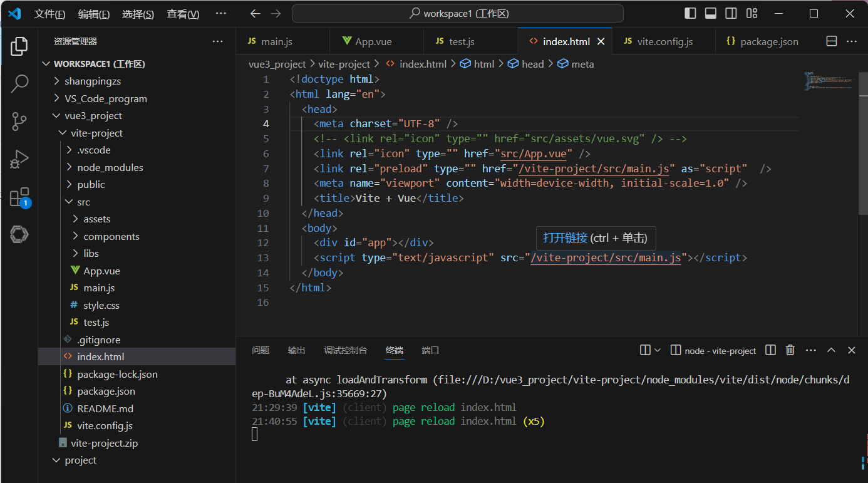Switch to the vite.config.js editor tab

click(663, 41)
